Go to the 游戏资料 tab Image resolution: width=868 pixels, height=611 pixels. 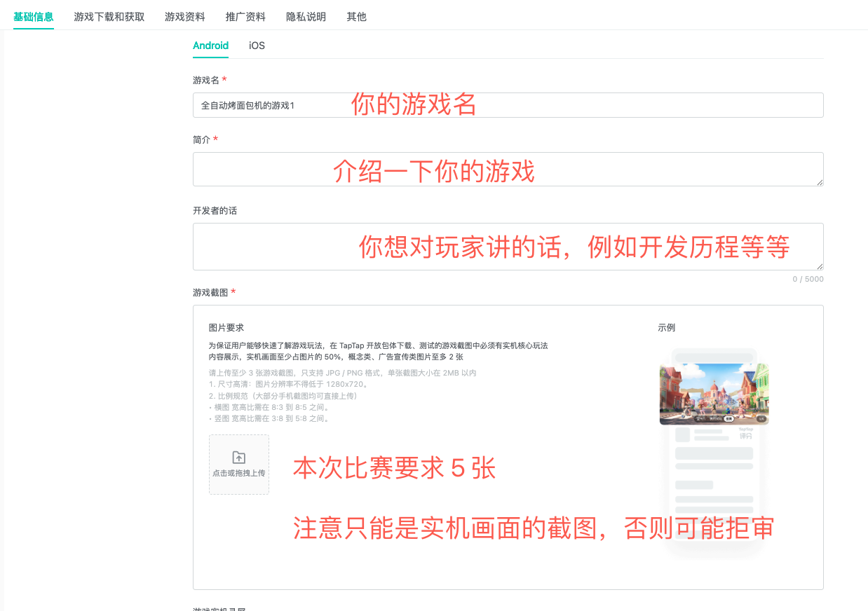click(x=185, y=17)
